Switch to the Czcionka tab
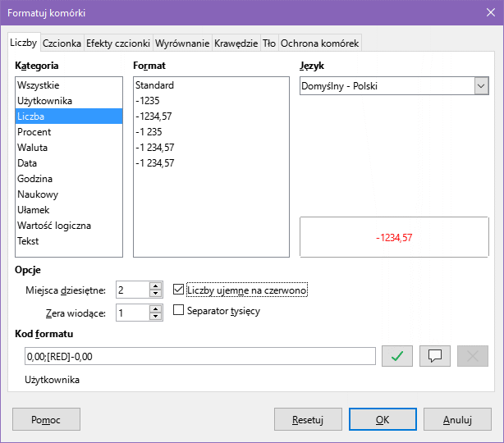The height and width of the screenshot is (443, 504). pyautogui.click(x=62, y=43)
